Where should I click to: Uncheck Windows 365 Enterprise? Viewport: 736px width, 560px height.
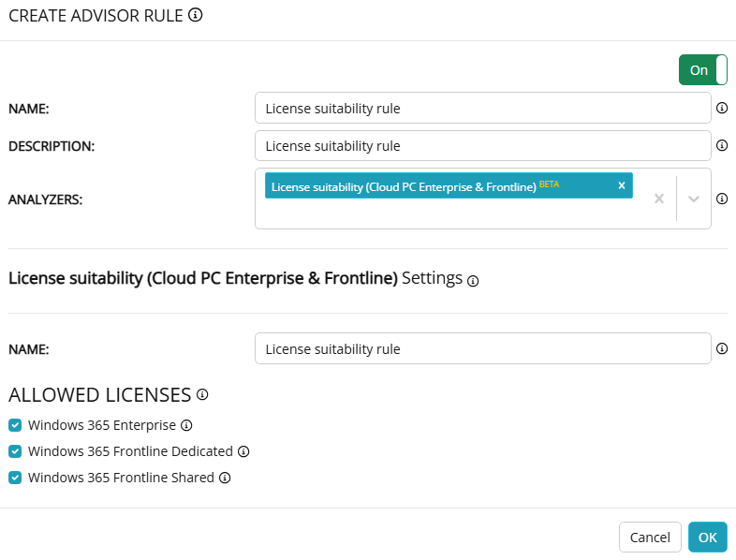tap(15, 425)
